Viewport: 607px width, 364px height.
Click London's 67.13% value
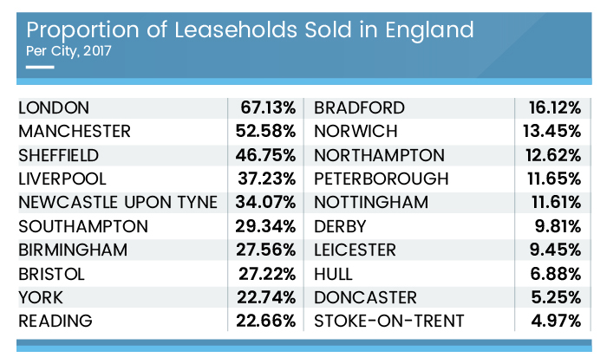click(266, 108)
